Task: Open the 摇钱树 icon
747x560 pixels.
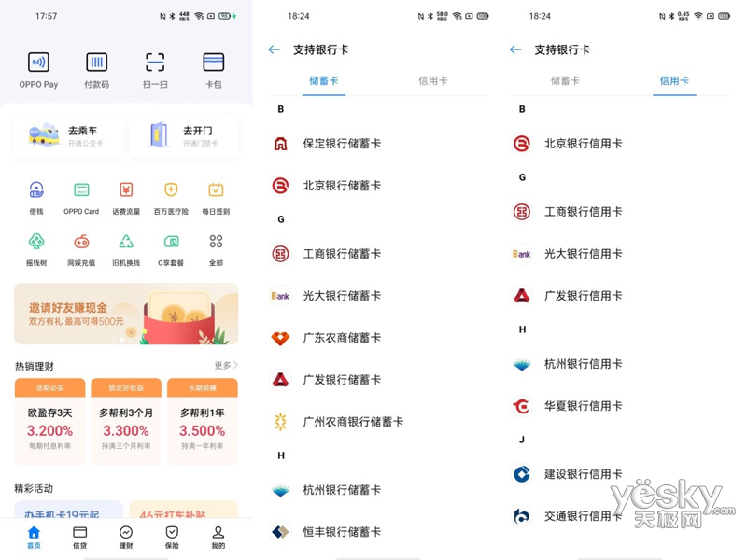Action: (x=36, y=242)
